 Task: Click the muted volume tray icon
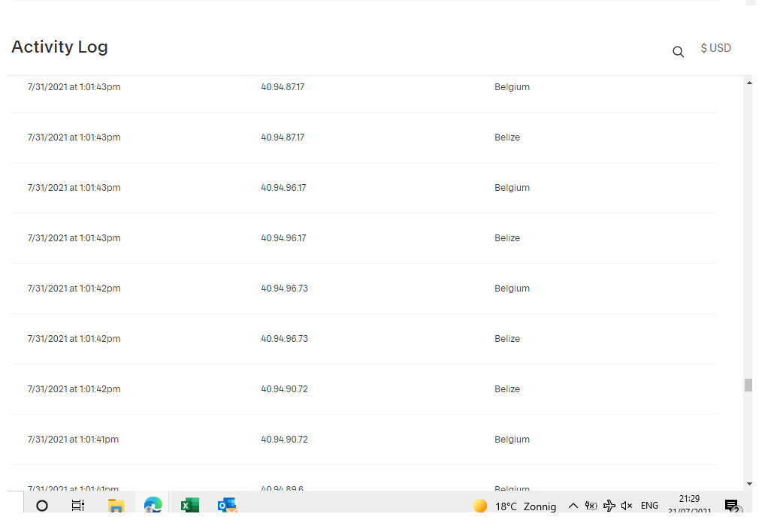click(627, 506)
